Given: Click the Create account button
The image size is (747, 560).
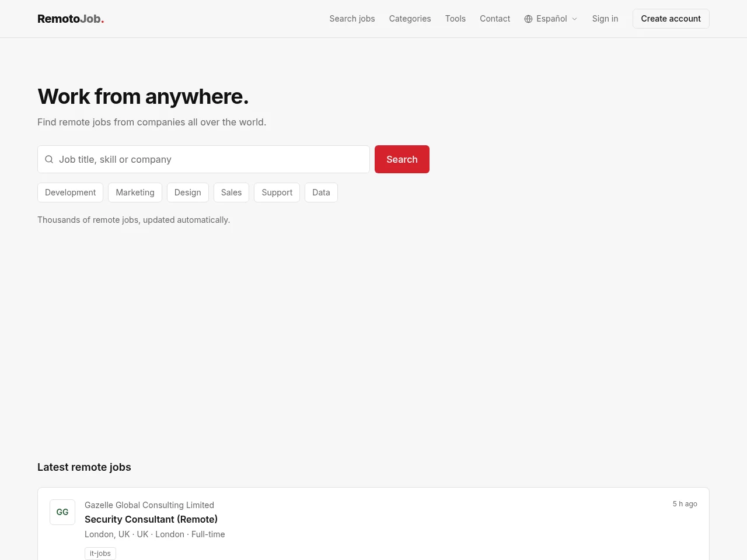Looking at the screenshot, I should coord(671,19).
